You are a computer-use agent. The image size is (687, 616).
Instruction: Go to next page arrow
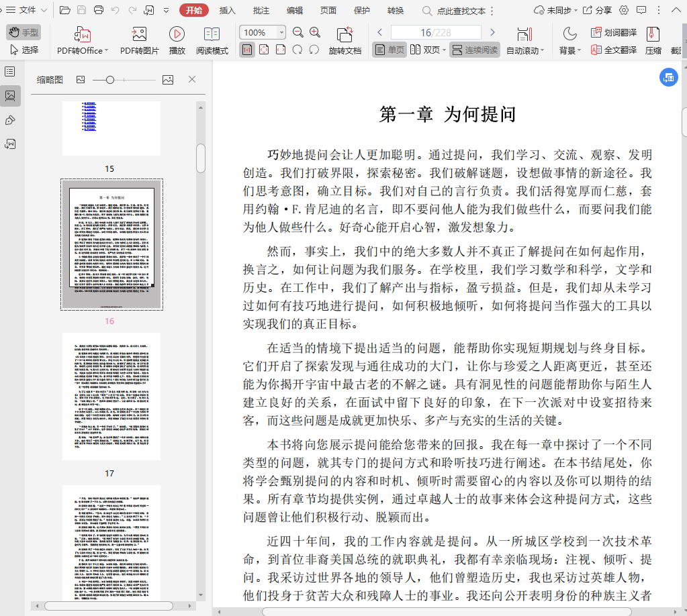[492, 32]
